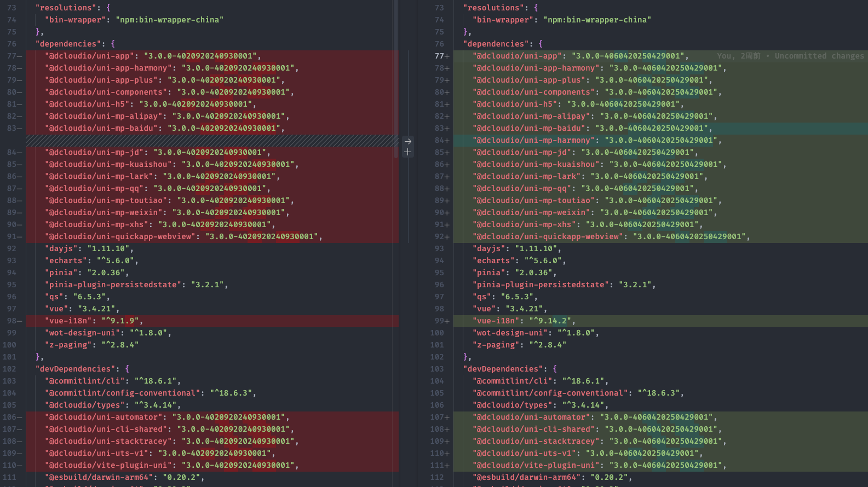The width and height of the screenshot is (868, 487).
Task: Click removed uni-automator line in original pane
Action: click(x=212, y=417)
